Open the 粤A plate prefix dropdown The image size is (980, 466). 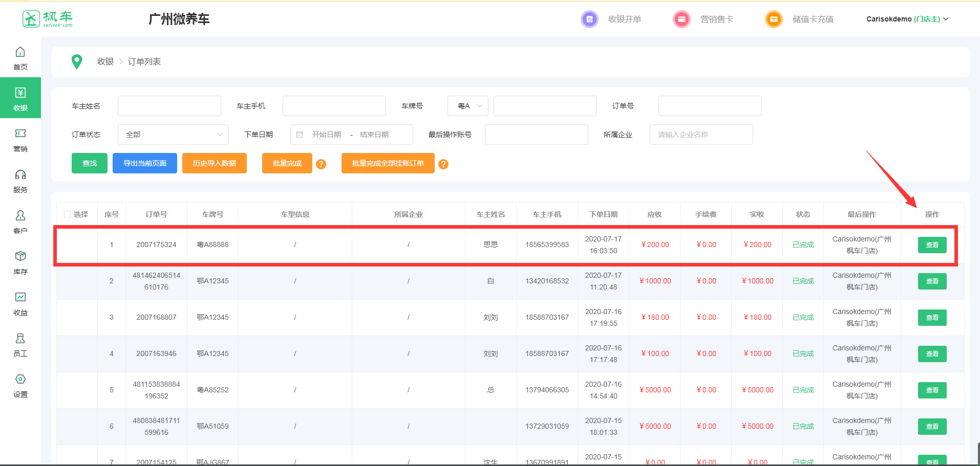468,106
